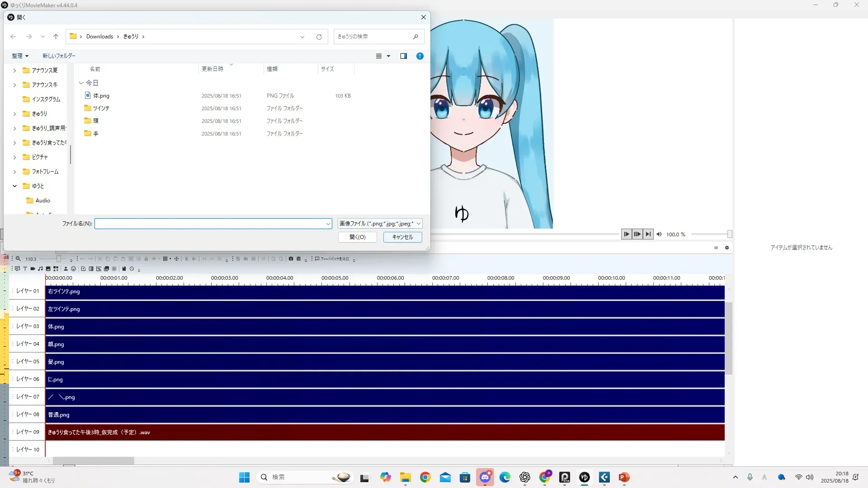
Task: Select 体.png in the file list
Action: point(101,96)
